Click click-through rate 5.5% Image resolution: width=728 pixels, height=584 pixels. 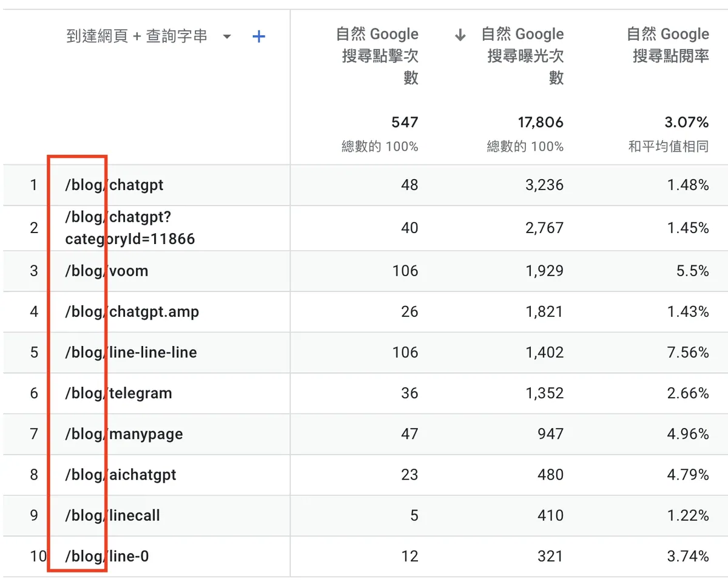point(693,271)
